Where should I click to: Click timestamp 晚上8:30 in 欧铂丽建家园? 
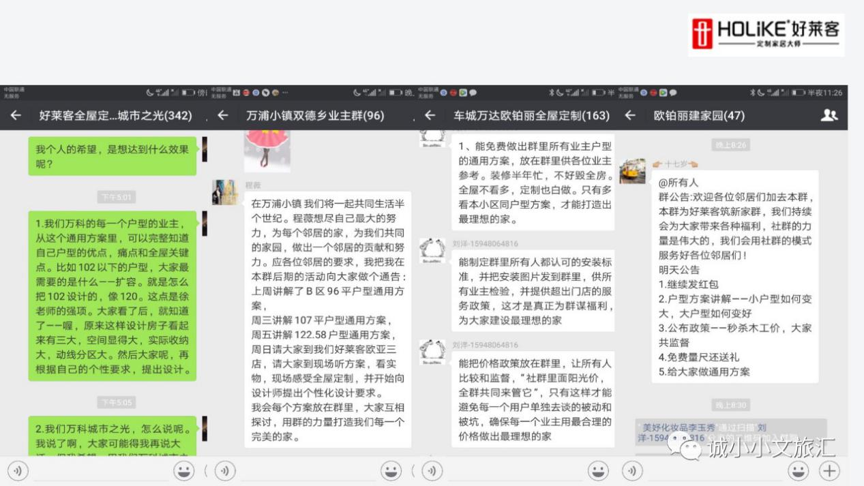[731, 405]
